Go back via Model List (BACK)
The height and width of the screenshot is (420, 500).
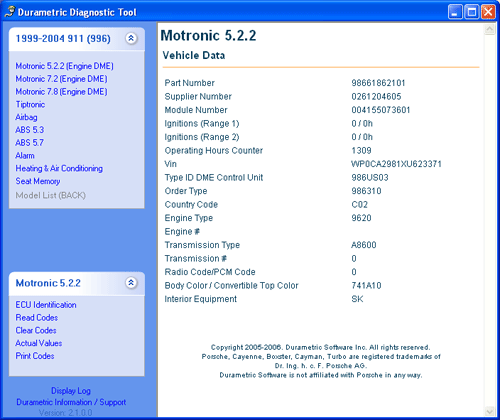coord(50,195)
